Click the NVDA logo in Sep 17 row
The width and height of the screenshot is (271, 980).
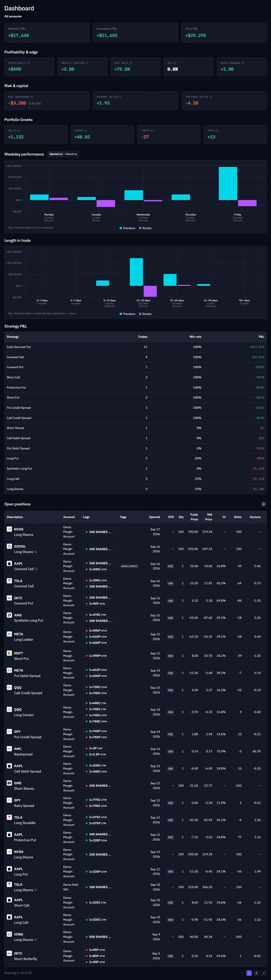point(10,529)
